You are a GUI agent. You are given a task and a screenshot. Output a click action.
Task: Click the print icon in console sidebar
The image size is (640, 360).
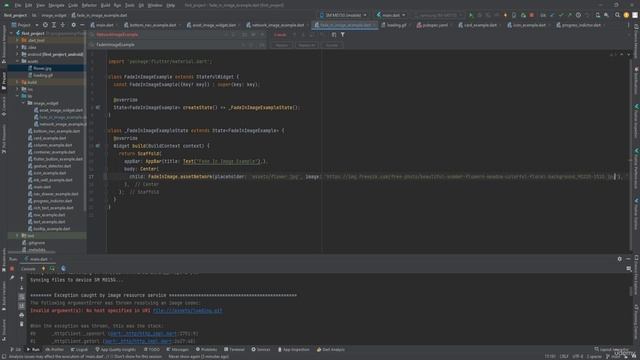tap(22, 315)
